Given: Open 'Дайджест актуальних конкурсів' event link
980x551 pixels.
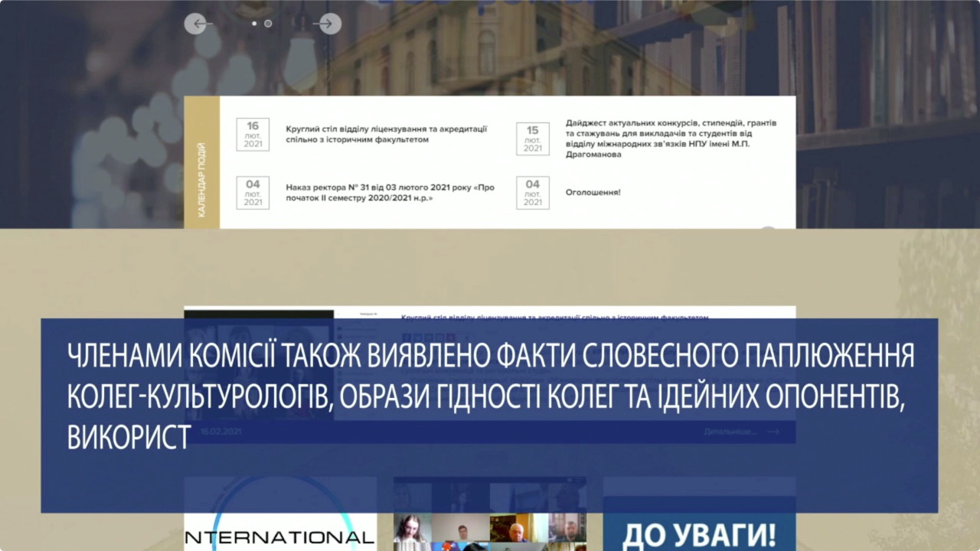Looking at the screenshot, I should [671, 139].
